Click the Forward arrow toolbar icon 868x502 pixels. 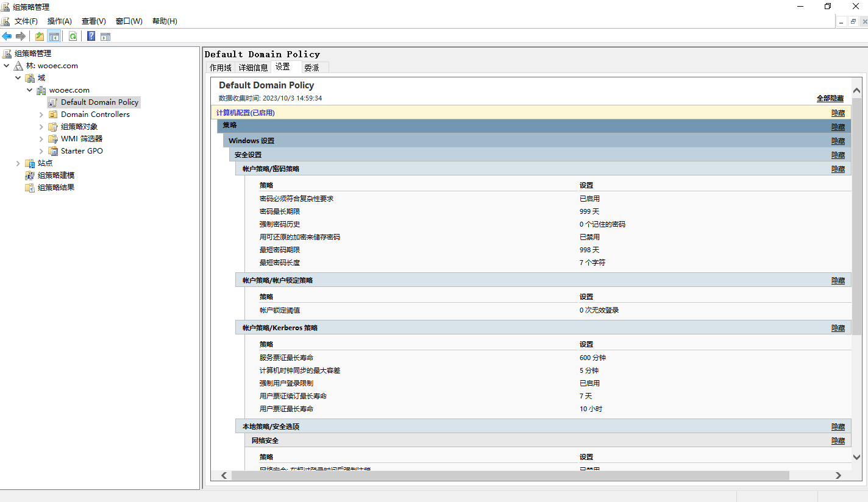[21, 36]
